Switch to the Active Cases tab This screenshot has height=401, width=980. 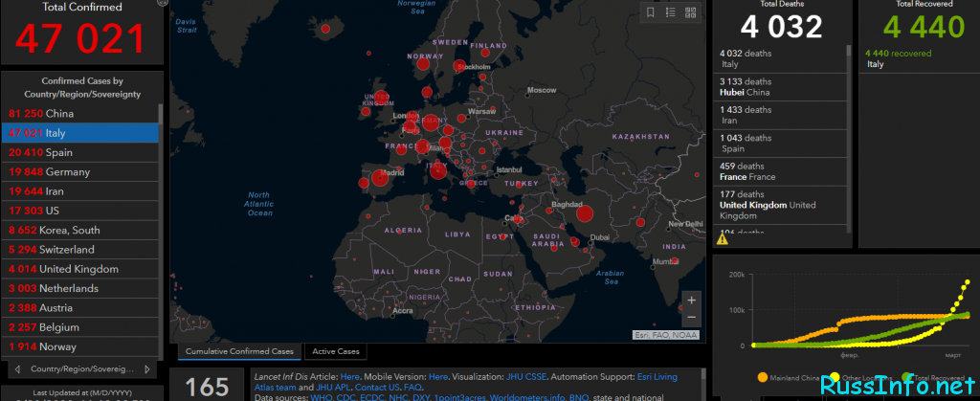pyautogui.click(x=336, y=351)
